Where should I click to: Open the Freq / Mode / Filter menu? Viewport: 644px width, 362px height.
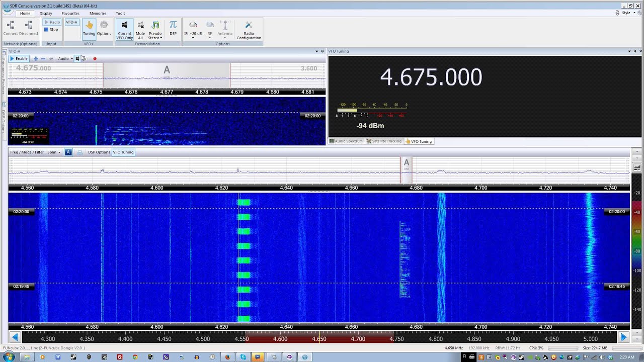(x=27, y=152)
